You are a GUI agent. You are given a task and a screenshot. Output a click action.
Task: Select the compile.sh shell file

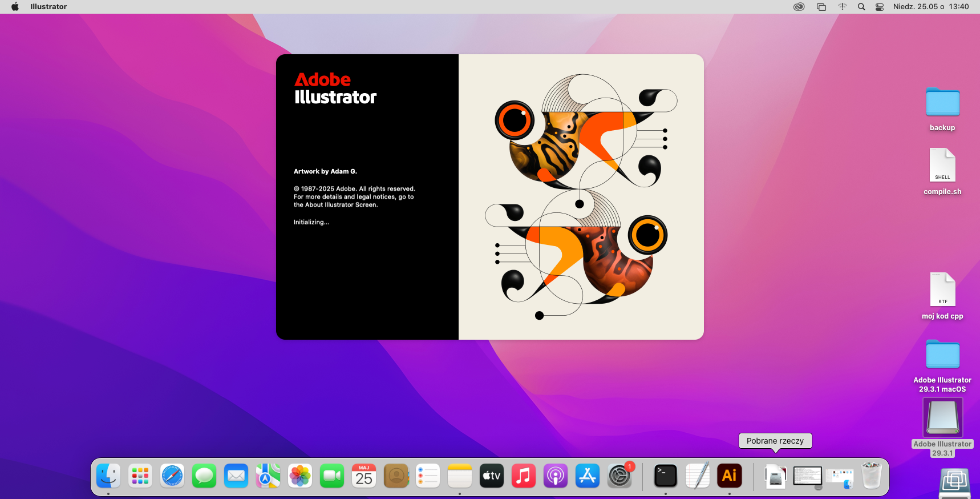coord(942,171)
